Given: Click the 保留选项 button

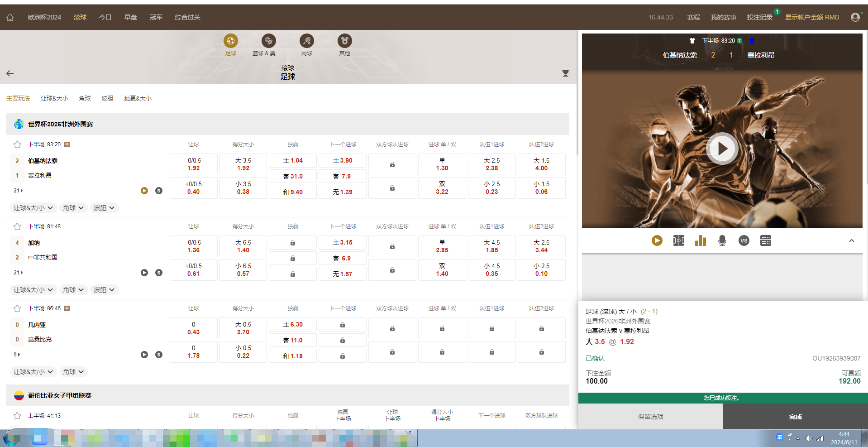Looking at the screenshot, I should (x=650, y=417).
